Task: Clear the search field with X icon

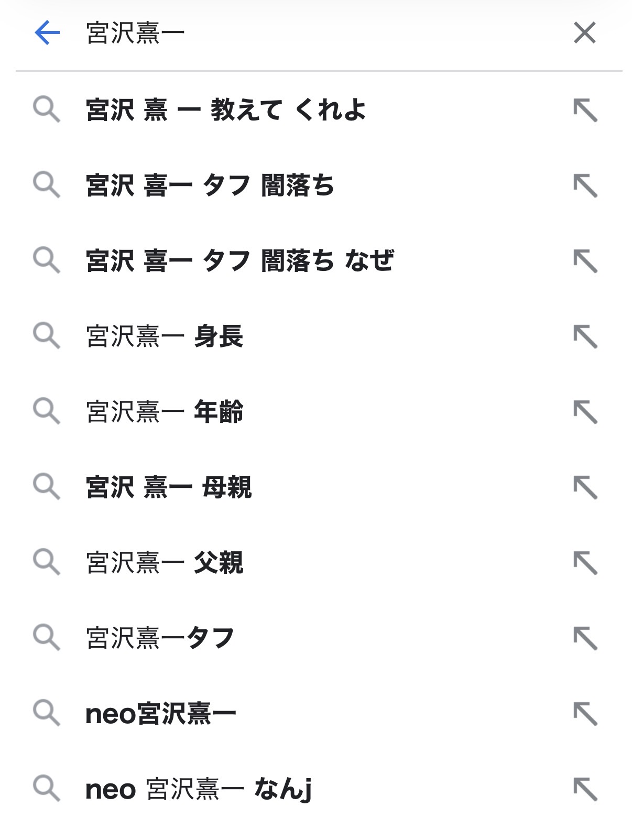Action: (584, 33)
